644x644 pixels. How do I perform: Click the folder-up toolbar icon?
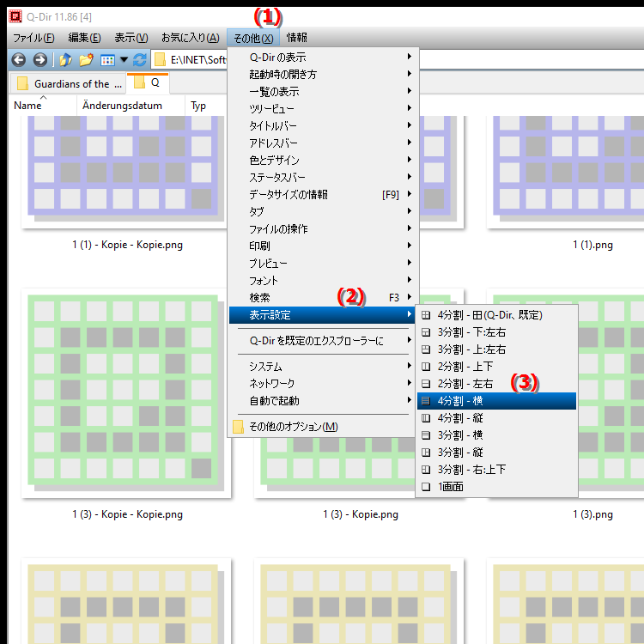66,60
